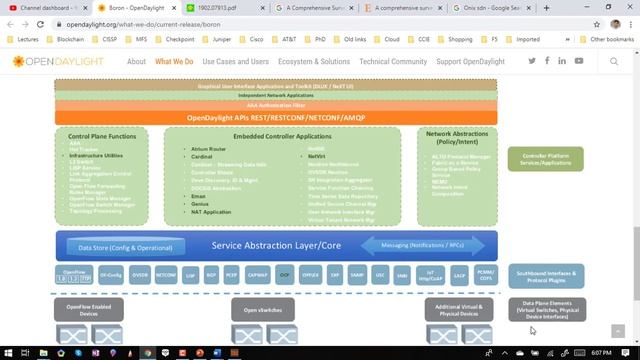Open the OneDrive cloud tray icon
This screenshot has height=360, width=640.
point(520,353)
